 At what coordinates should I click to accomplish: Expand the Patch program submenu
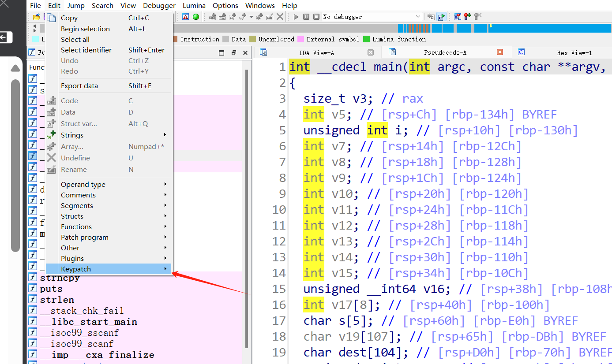109,237
